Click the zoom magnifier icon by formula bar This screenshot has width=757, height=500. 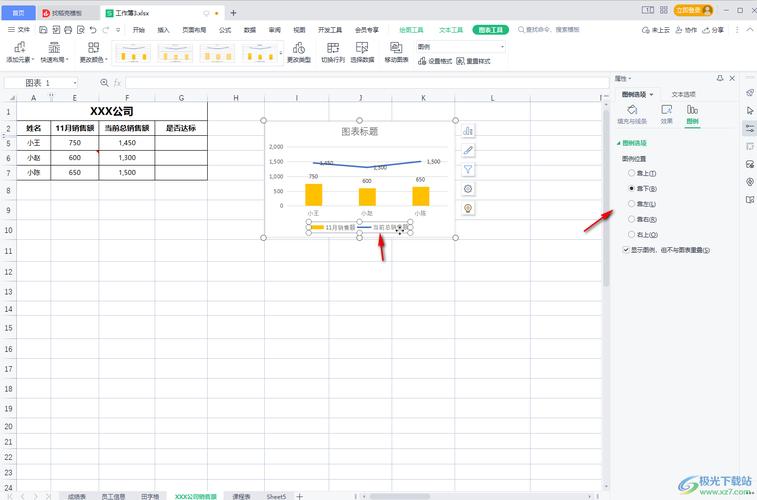104,83
